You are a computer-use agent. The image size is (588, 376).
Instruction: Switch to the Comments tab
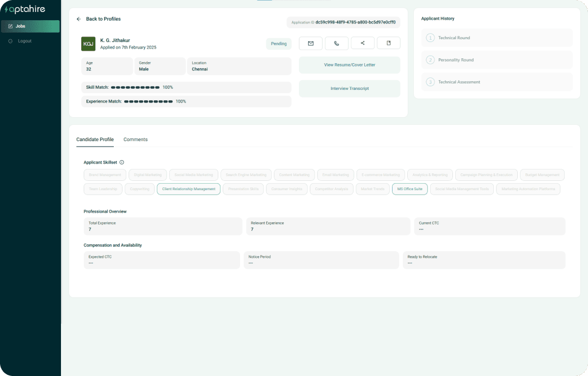[136, 140]
